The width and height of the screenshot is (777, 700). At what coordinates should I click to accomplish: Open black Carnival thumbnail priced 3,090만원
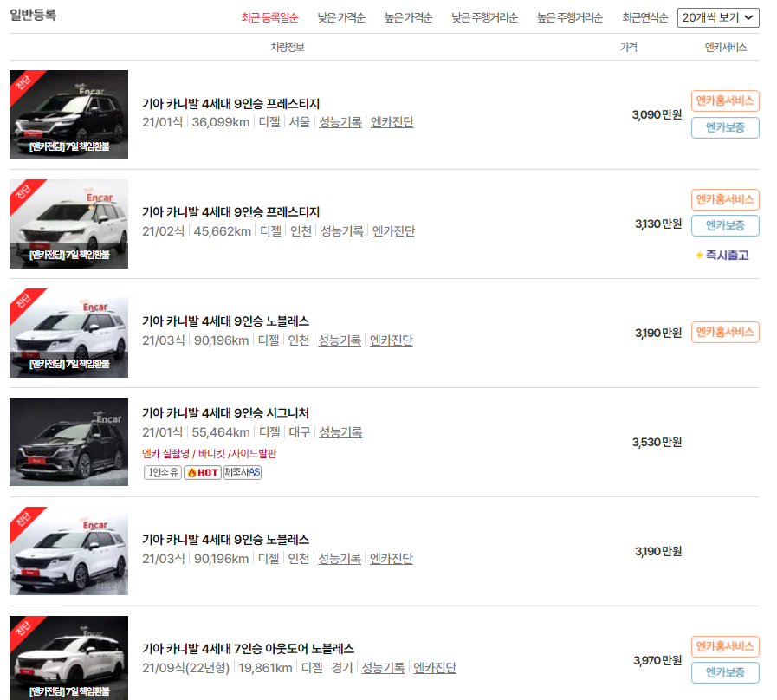point(69,114)
